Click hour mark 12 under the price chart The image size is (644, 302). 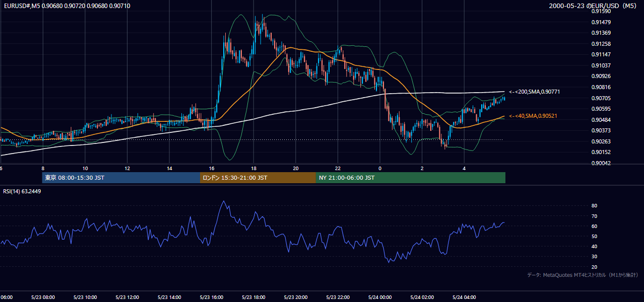pos(127,168)
